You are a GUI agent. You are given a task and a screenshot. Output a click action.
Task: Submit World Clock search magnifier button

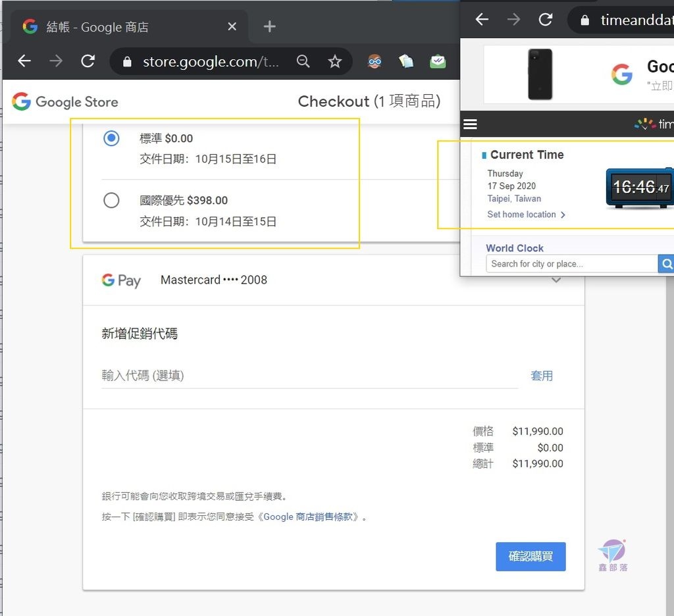tap(666, 263)
